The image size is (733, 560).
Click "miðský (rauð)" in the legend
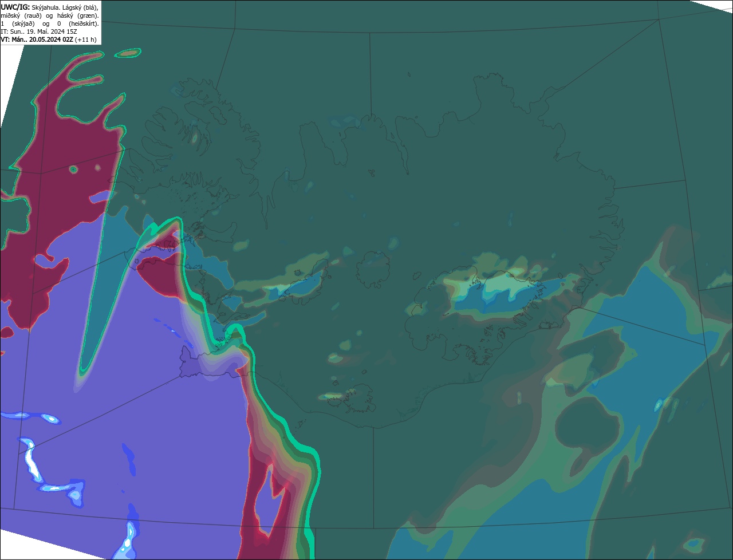click(x=21, y=16)
